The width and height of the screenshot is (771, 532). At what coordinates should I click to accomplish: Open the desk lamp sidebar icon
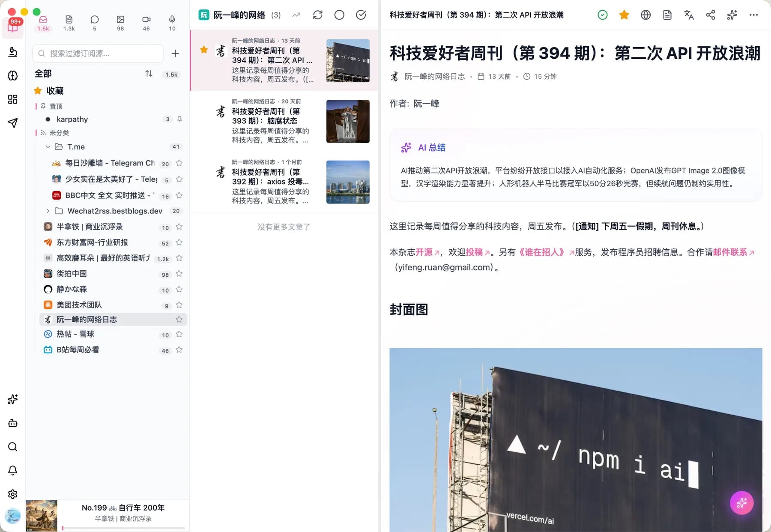pyautogui.click(x=13, y=52)
